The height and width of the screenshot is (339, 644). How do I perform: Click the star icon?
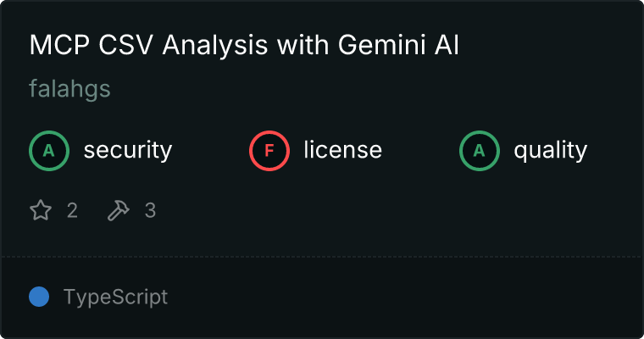pyautogui.click(x=41, y=210)
